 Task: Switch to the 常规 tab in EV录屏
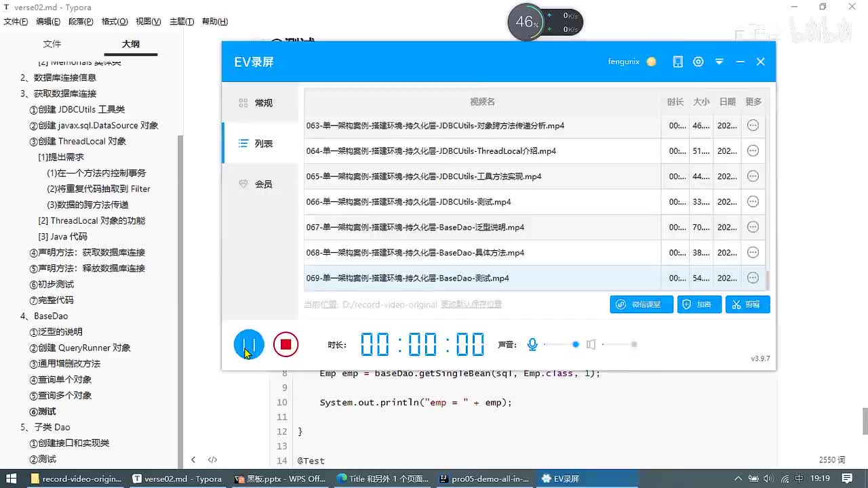coord(260,103)
